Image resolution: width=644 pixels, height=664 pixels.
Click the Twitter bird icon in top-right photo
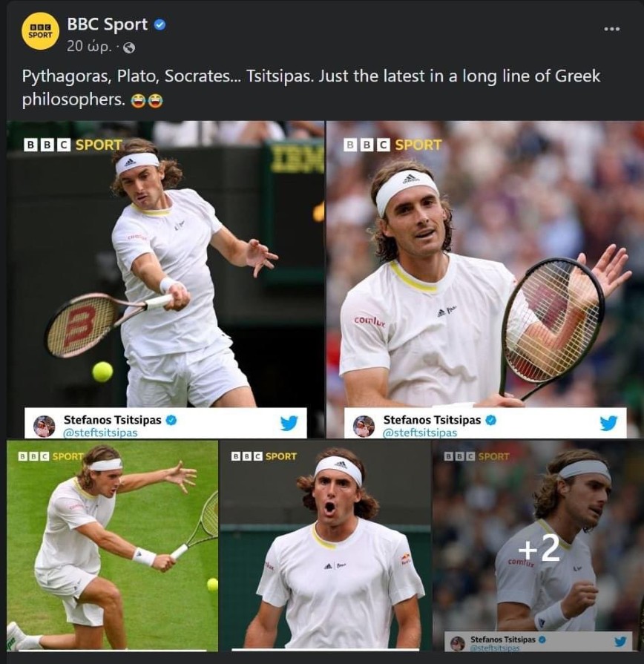(x=608, y=423)
